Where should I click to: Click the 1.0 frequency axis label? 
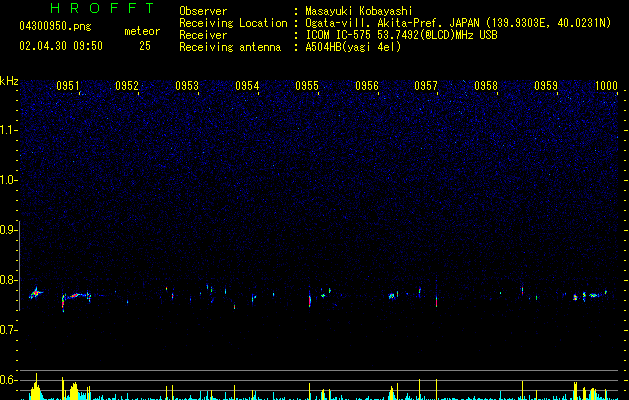[x=9, y=180]
